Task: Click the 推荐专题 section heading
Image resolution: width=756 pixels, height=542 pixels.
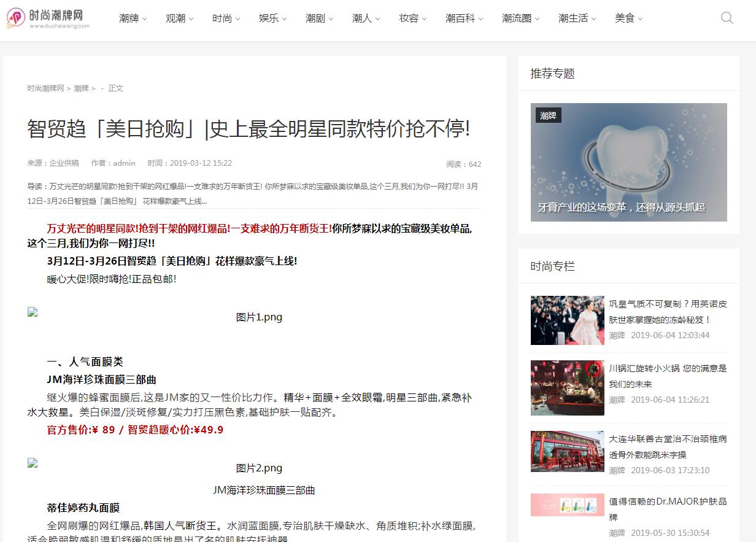Action: [x=552, y=74]
